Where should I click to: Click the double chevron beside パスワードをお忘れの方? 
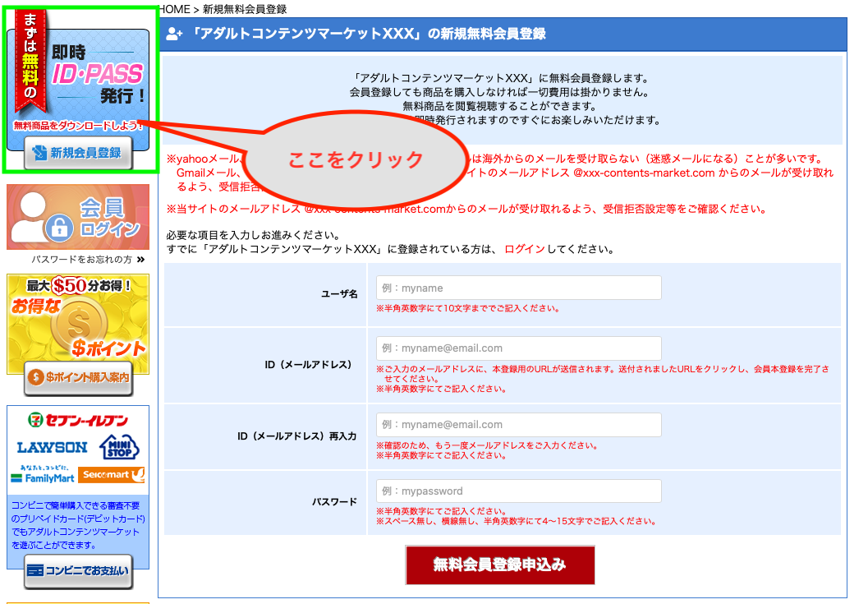(x=140, y=260)
